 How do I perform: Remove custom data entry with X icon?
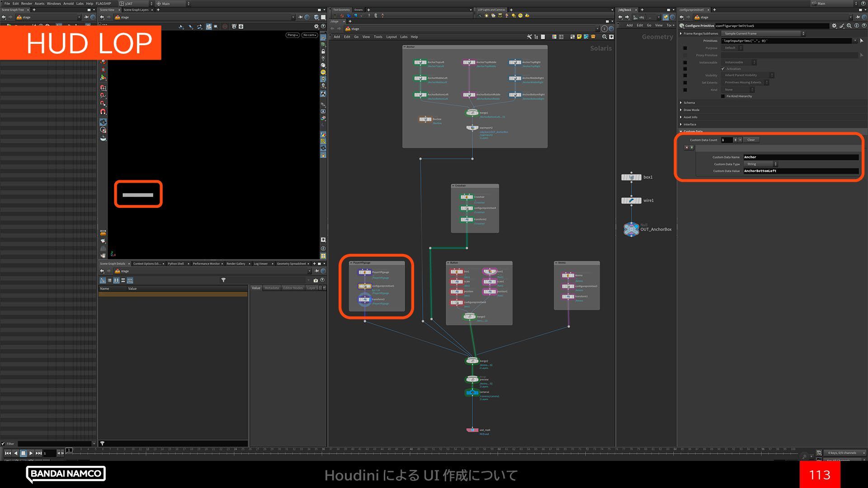tap(686, 148)
